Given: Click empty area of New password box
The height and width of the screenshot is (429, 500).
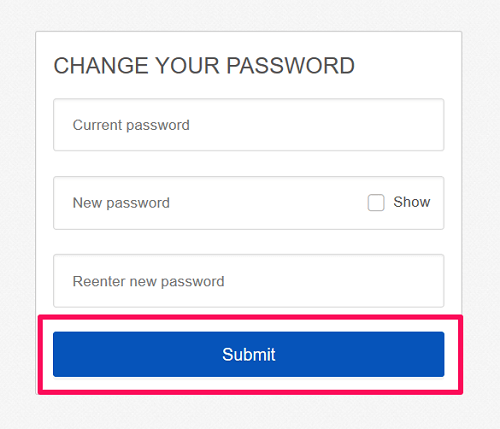Looking at the screenshot, I should click(267, 203).
